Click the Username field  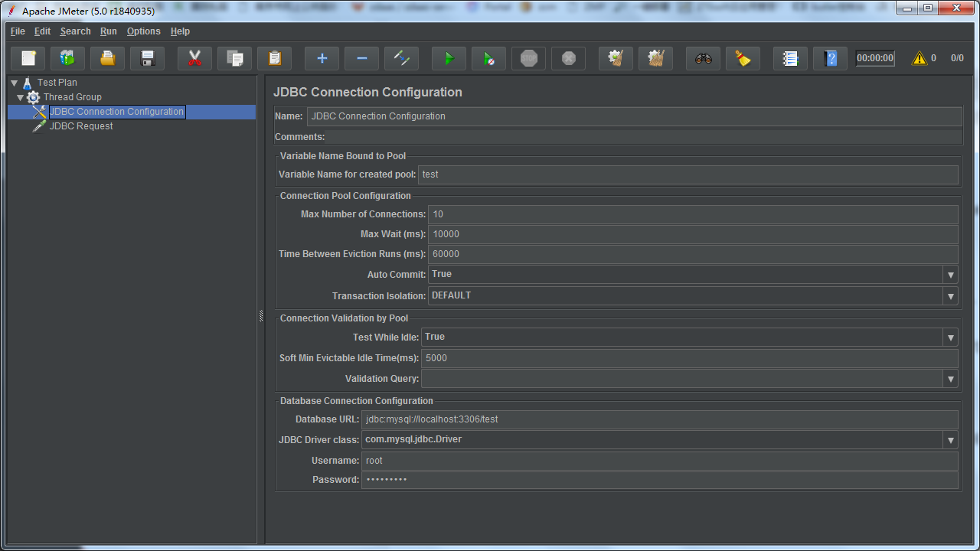click(660, 461)
